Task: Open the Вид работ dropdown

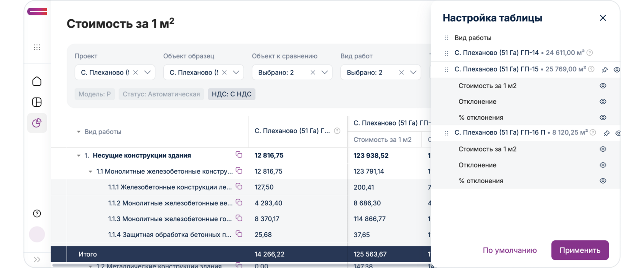Action: point(413,72)
